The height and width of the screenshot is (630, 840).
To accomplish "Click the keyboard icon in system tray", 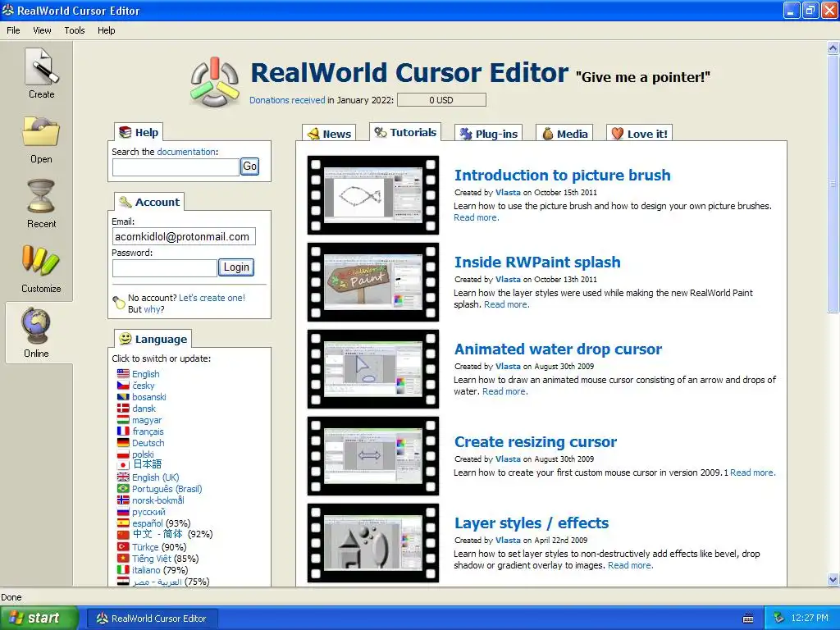I will click(x=748, y=619).
